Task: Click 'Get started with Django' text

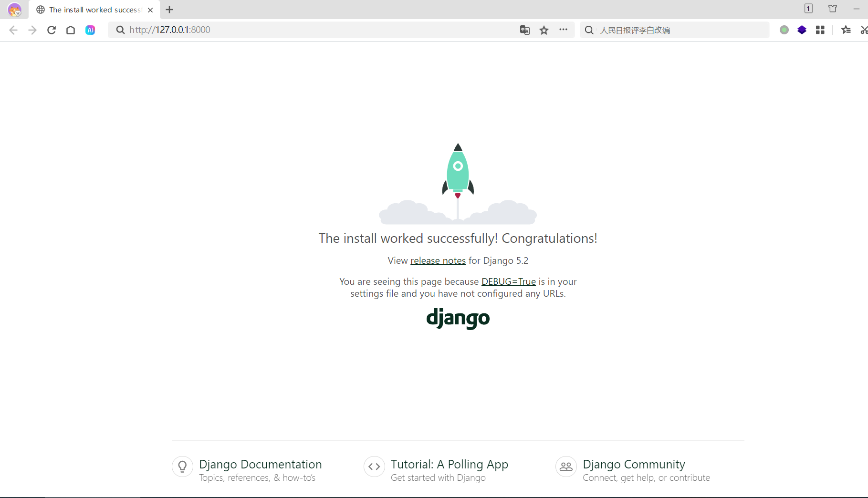Action: point(438,478)
